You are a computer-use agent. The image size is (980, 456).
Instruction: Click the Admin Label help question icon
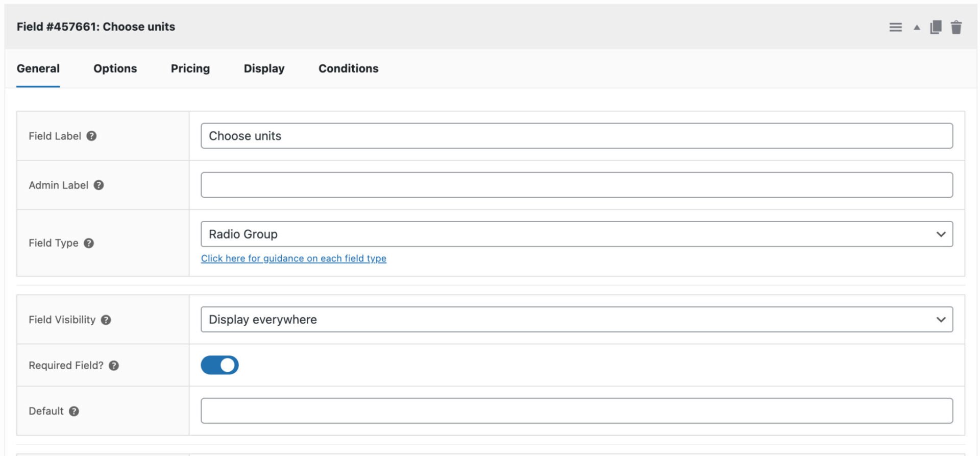coord(99,185)
